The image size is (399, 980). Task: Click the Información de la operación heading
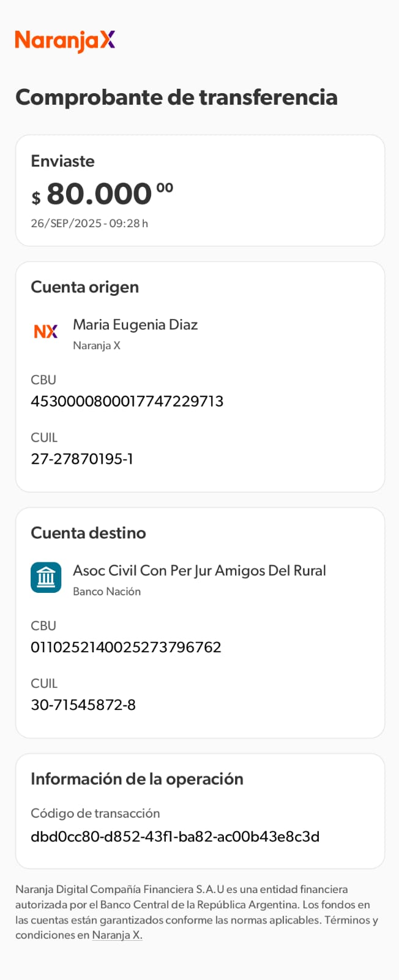(137, 779)
